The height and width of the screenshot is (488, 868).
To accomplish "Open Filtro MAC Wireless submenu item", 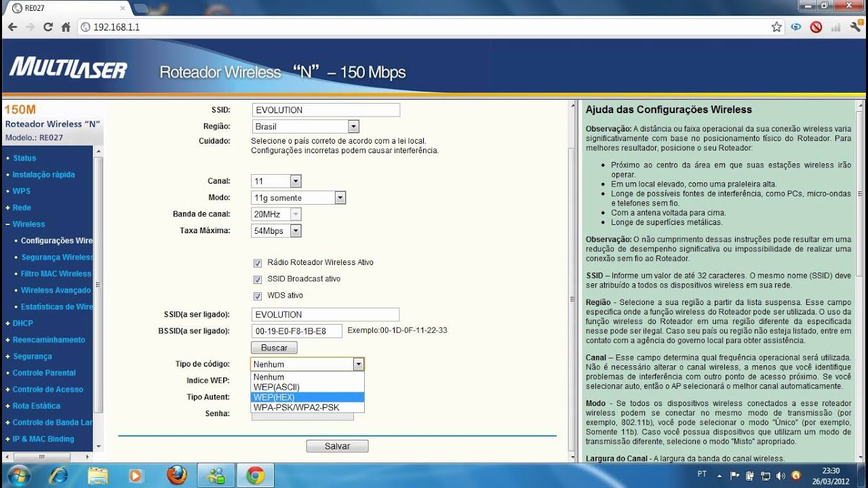I will coord(56,274).
